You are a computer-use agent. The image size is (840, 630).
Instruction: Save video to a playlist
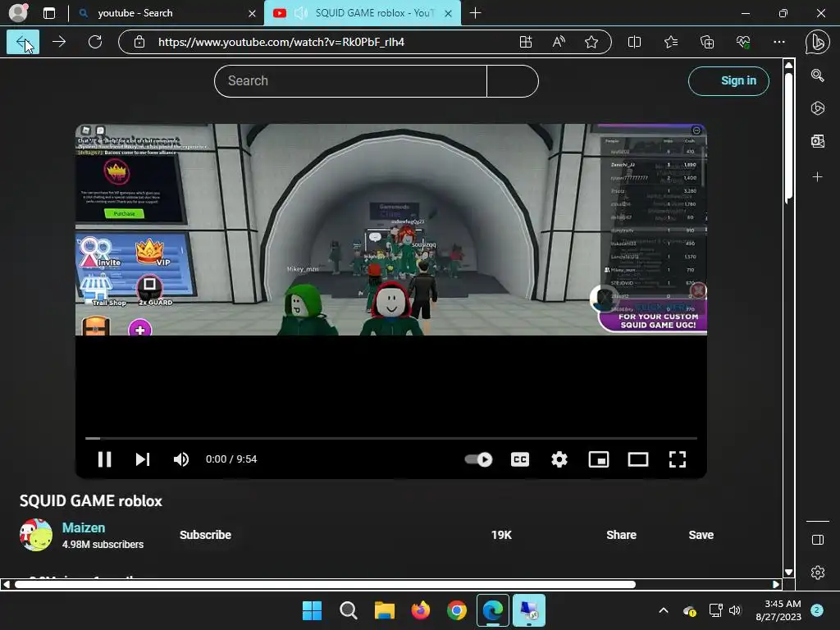click(701, 535)
